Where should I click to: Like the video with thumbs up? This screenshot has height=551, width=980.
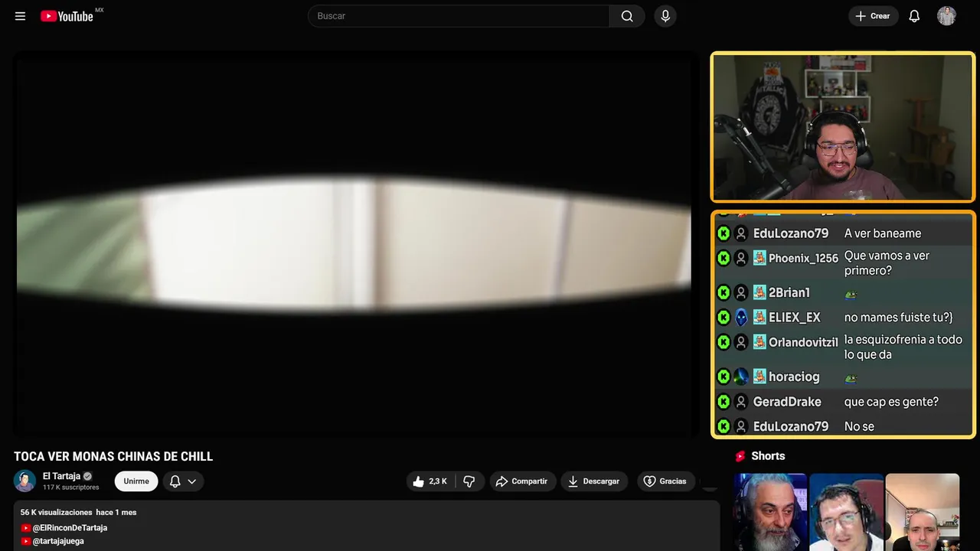(430, 481)
